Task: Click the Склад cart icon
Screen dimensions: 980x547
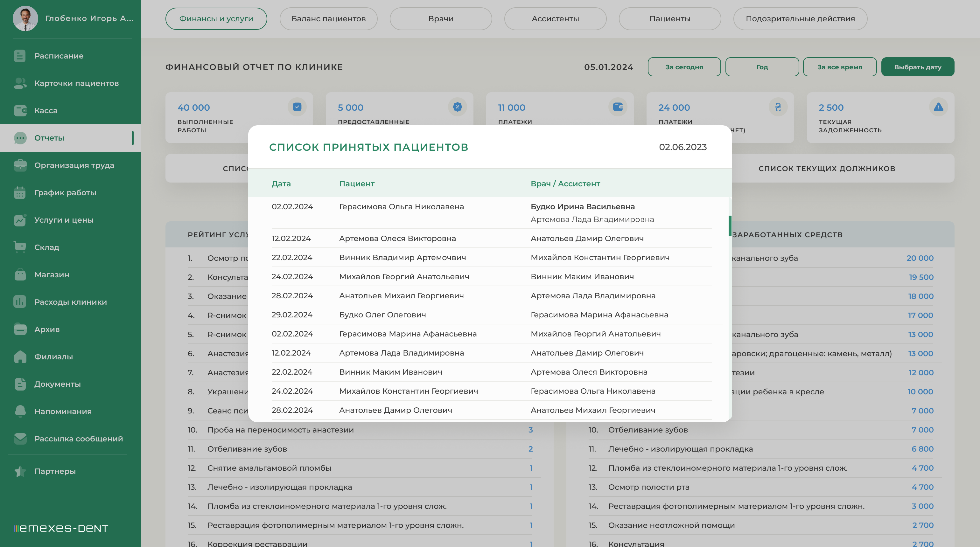Action: 20,247
